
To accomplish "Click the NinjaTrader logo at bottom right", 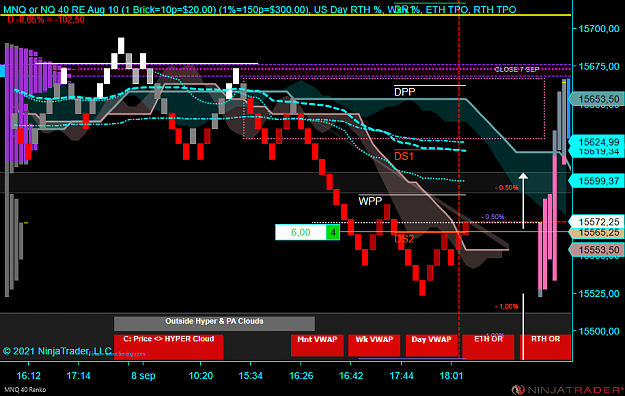I will point(567,389).
